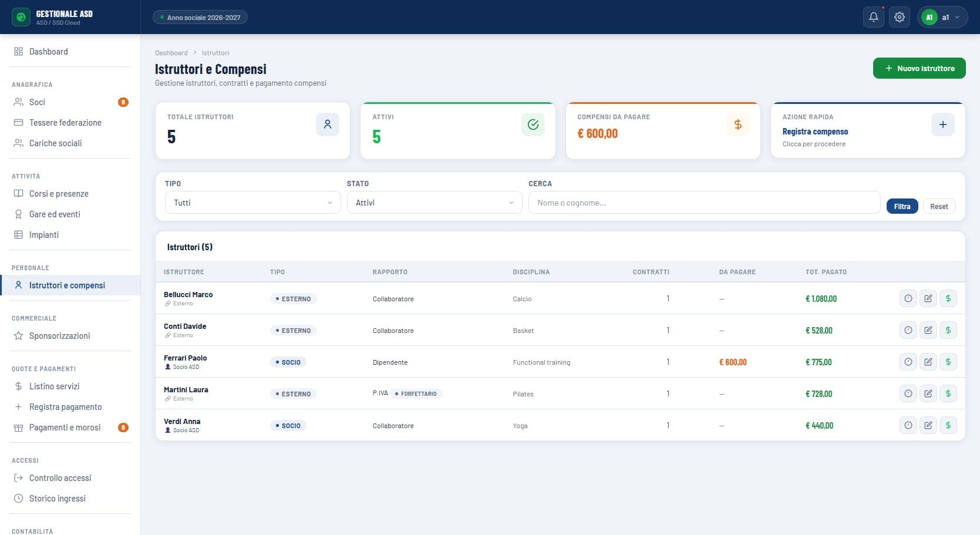Edit Ferrari Paolo with pencil icon
The height and width of the screenshot is (535, 980).
(928, 362)
